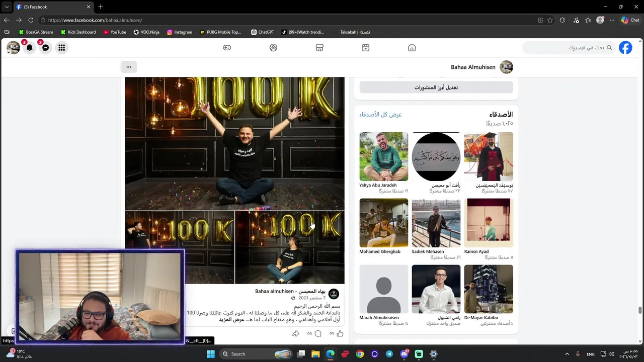
Task: Open account menu via profile avatar arrow
Action: click(x=13, y=48)
